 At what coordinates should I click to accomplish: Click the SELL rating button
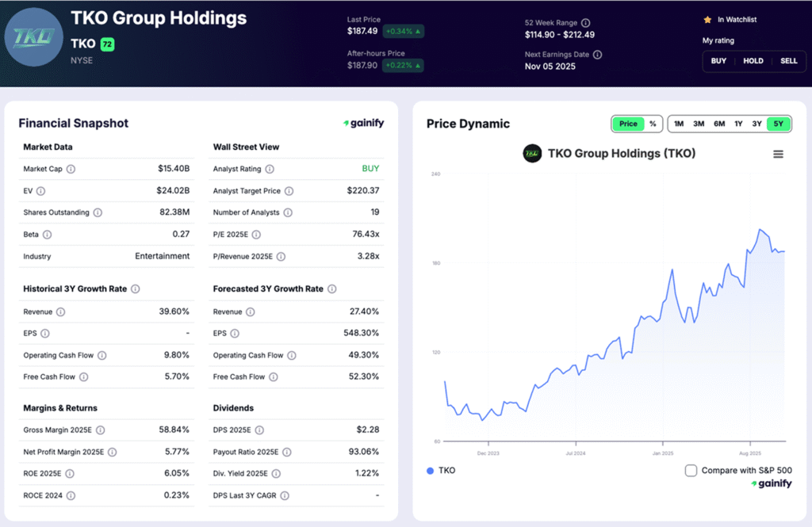pyautogui.click(x=789, y=61)
